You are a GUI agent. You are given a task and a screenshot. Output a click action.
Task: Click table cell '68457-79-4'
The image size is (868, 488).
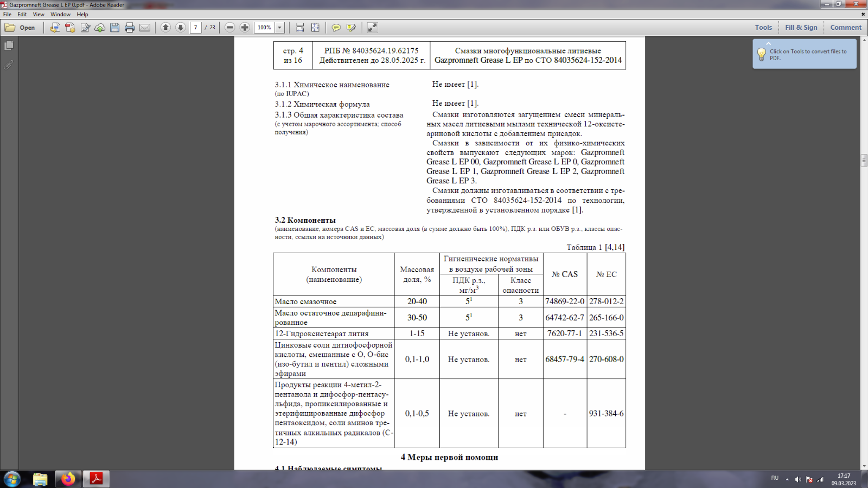tap(565, 359)
